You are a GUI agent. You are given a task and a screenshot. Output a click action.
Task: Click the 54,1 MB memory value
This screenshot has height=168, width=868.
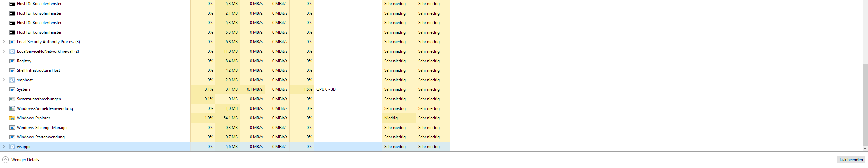231,118
